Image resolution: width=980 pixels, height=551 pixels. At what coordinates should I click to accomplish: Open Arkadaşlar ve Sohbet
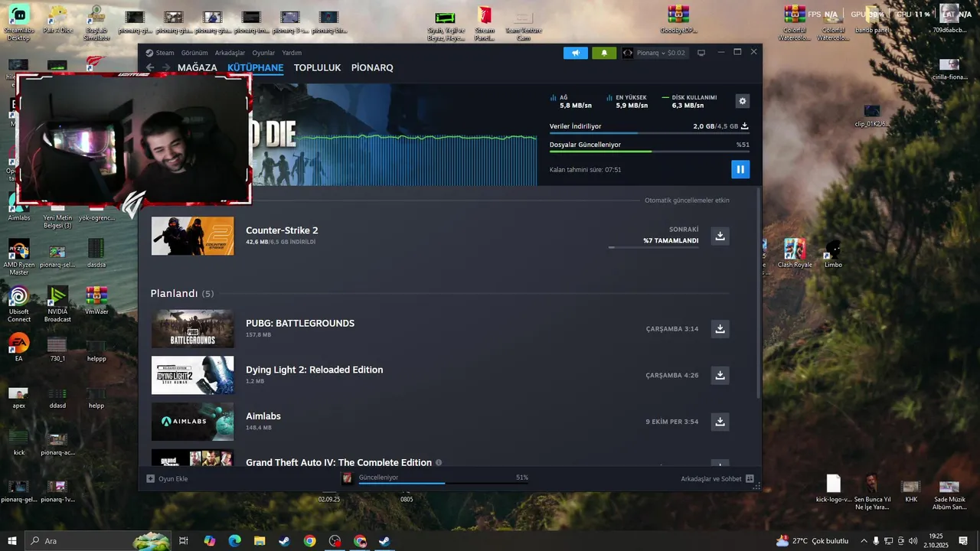717,479
